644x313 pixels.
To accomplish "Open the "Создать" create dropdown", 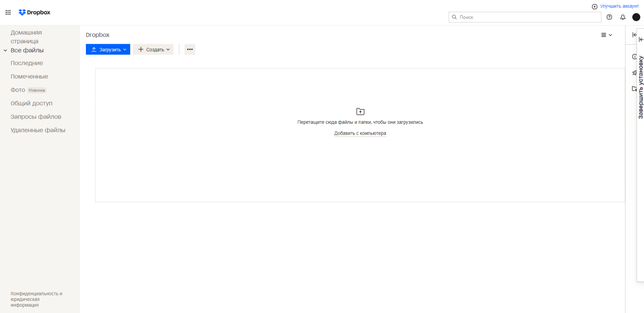I will 153,50.
